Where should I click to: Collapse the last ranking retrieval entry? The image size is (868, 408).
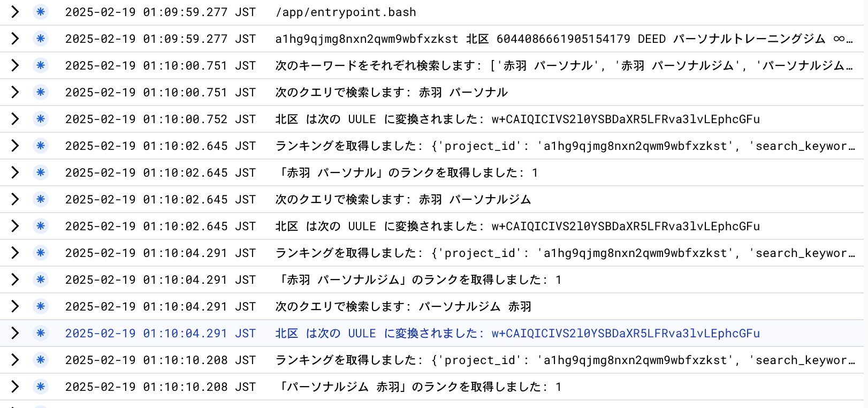click(x=14, y=360)
